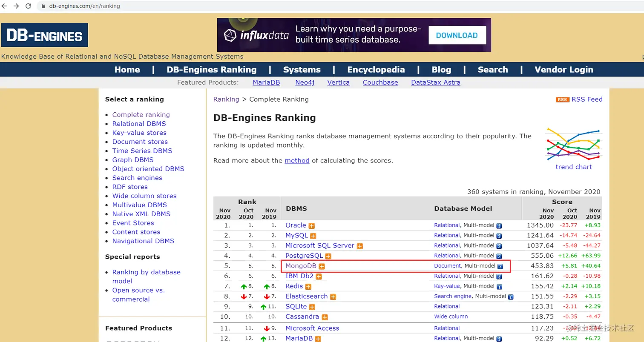This screenshot has height=342, width=644.
Task: Expand the plus icon next to Oracle
Action: pos(312,226)
